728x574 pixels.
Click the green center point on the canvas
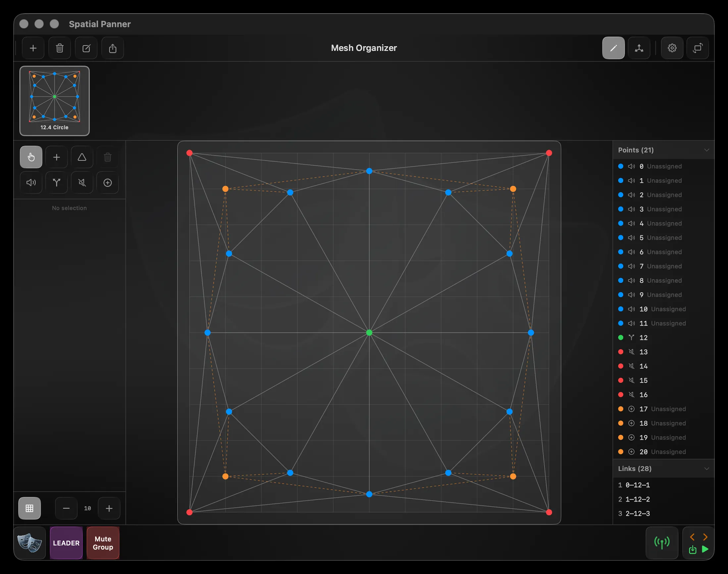(x=369, y=333)
